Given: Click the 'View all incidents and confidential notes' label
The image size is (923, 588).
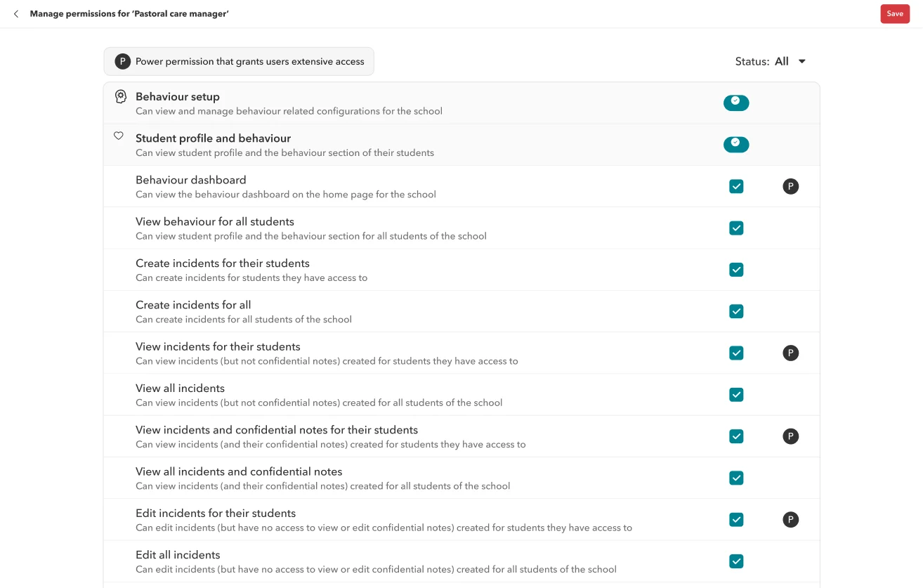Looking at the screenshot, I should tap(239, 471).
